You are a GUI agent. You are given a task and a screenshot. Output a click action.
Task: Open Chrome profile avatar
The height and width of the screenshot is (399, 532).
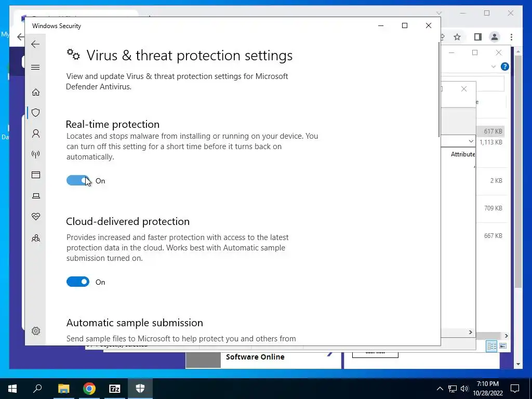pyautogui.click(x=495, y=37)
